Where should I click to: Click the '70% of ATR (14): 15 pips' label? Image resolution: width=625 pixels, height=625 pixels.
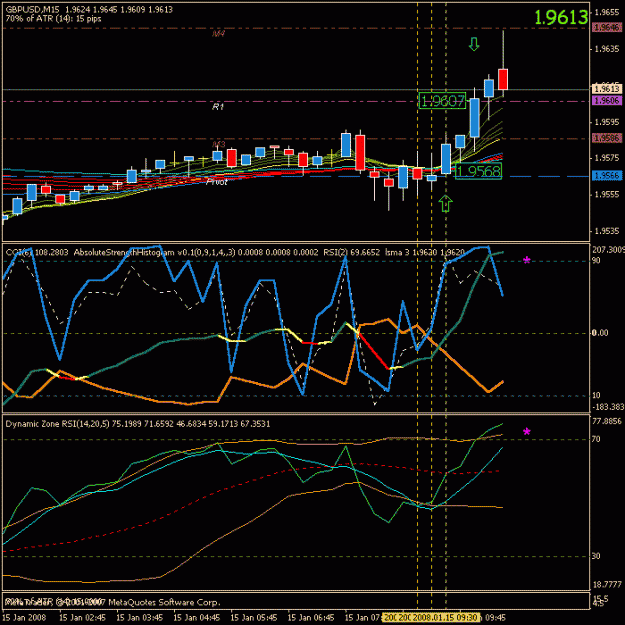click(x=53, y=19)
